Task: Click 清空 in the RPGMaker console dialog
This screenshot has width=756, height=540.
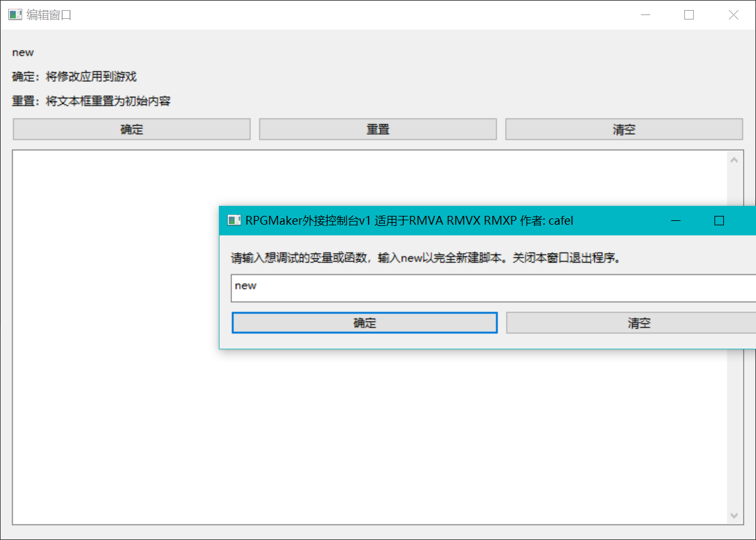Action: click(x=631, y=323)
